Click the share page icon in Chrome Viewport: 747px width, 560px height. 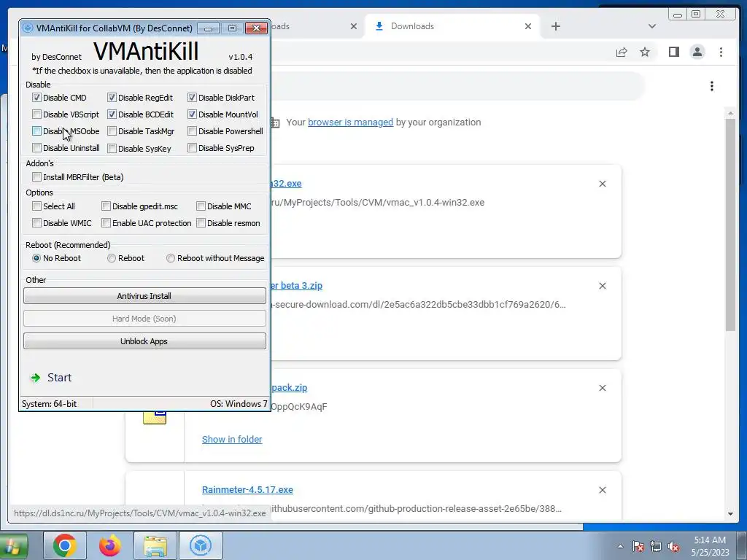tap(622, 52)
